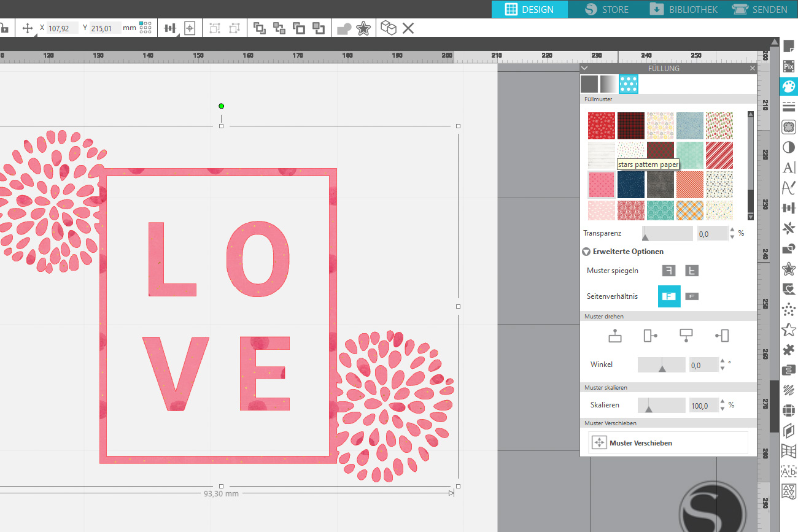Click the align icon in top toolbar
The height and width of the screenshot is (532, 798).
tap(170, 28)
